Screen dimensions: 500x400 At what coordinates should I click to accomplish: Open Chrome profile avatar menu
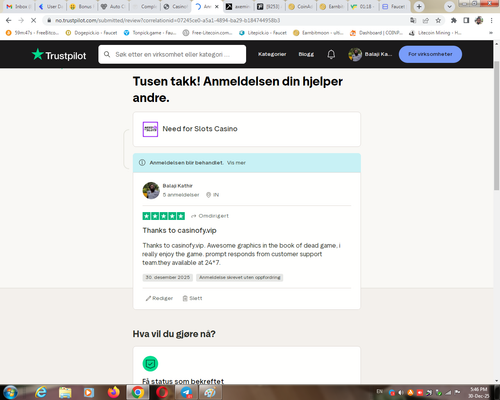pos(479,20)
